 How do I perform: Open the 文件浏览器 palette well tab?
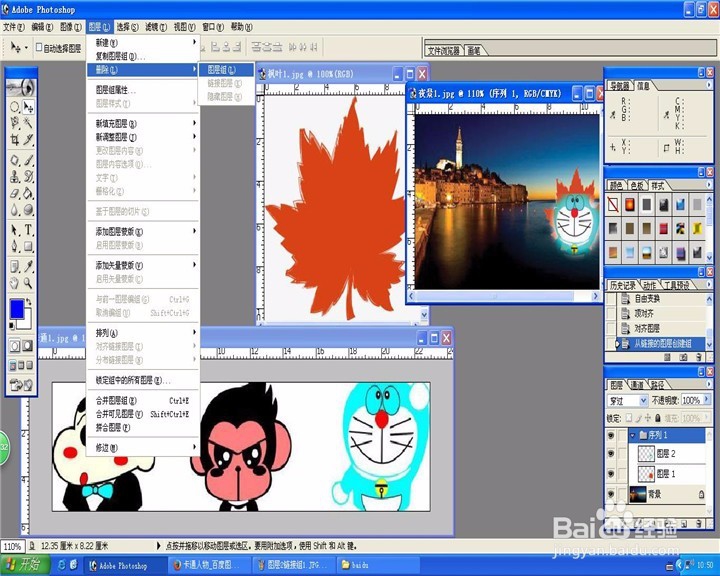tap(444, 51)
